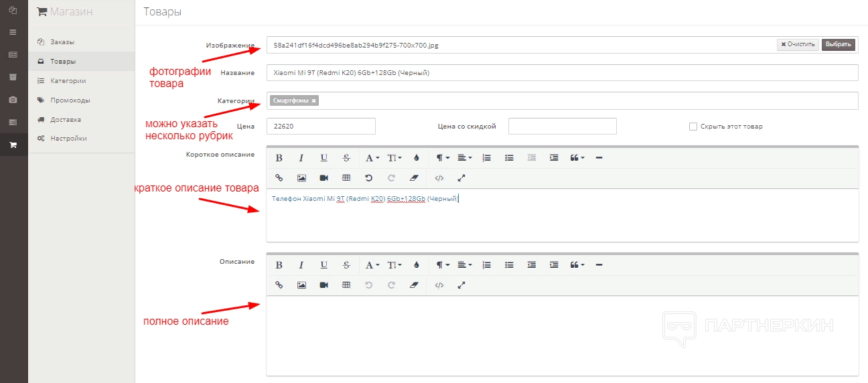Open code view in the Описание editor
This screenshot has height=383, width=868.
coord(439,285)
